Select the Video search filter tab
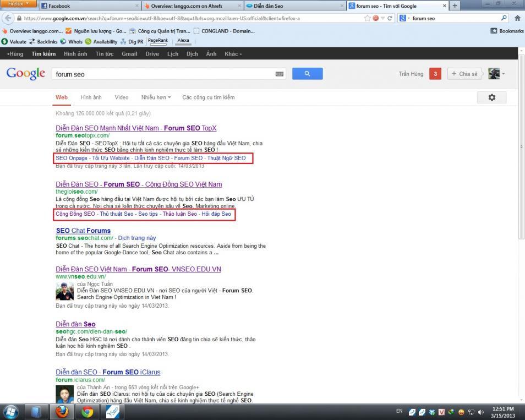The width and height of the screenshot is (525, 420). point(122,97)
